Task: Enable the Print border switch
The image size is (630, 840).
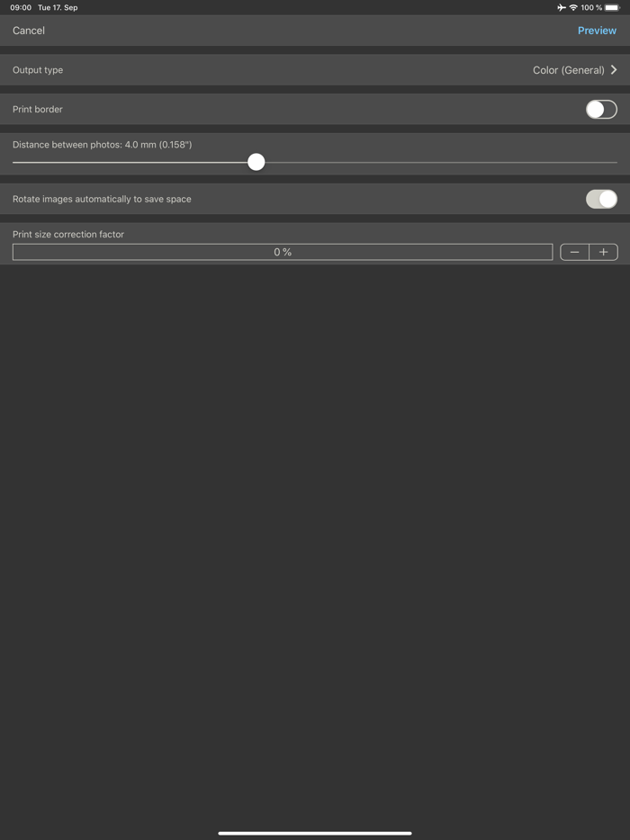Action: (x=601, y=110)
